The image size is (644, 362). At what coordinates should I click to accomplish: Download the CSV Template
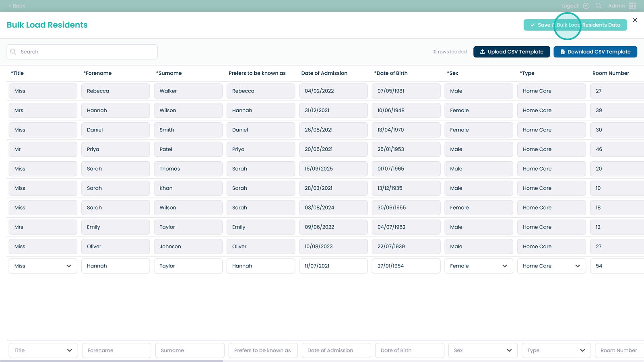pyautogui.click(x=595, y=52)
